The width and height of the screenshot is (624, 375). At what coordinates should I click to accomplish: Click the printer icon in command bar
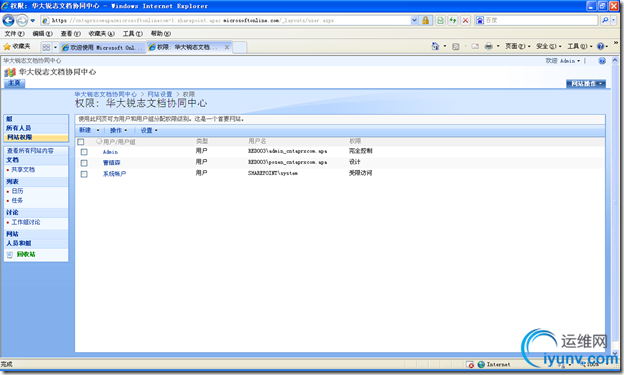[488, 47]
